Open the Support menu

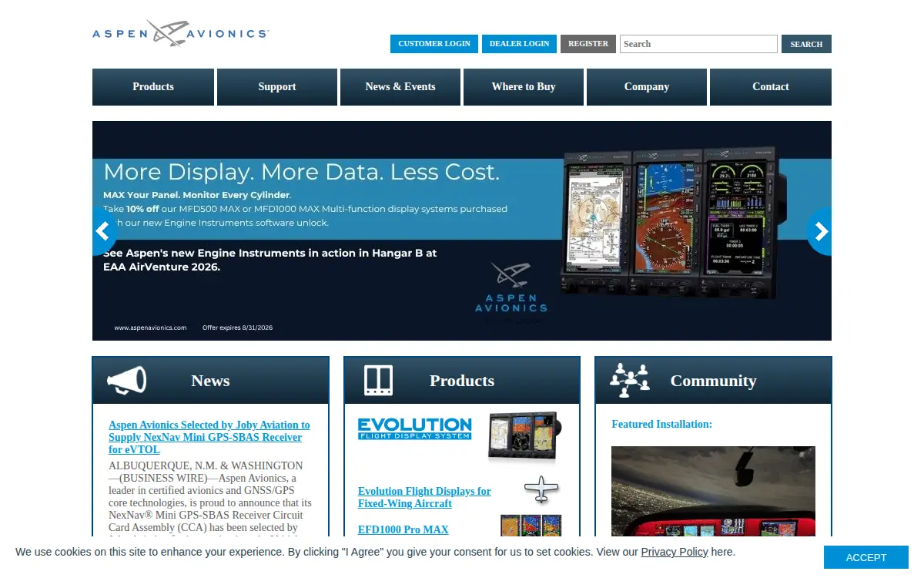tap(277, 87)
